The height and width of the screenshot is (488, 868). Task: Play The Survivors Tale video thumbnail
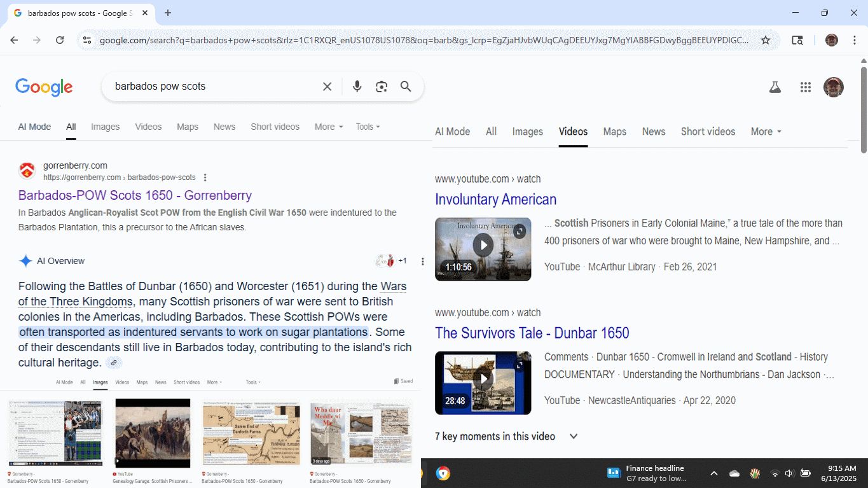point(483,382)
